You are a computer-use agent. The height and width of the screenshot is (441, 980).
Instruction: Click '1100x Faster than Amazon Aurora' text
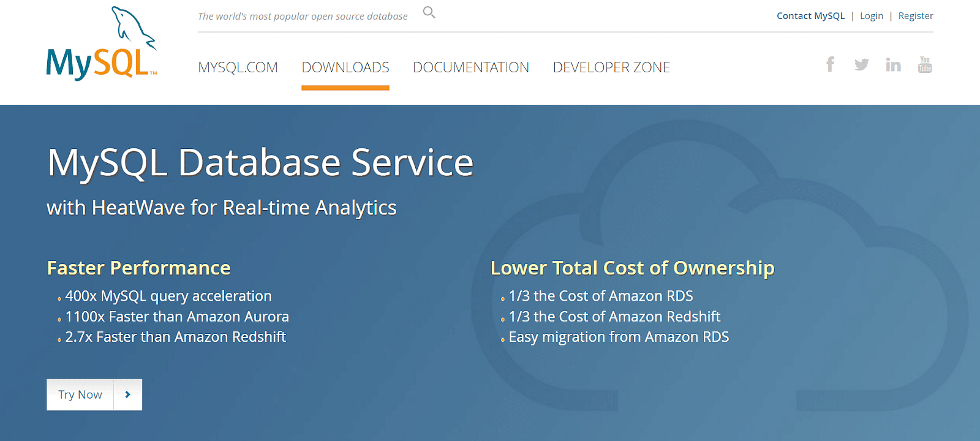(x=177, y=317)
